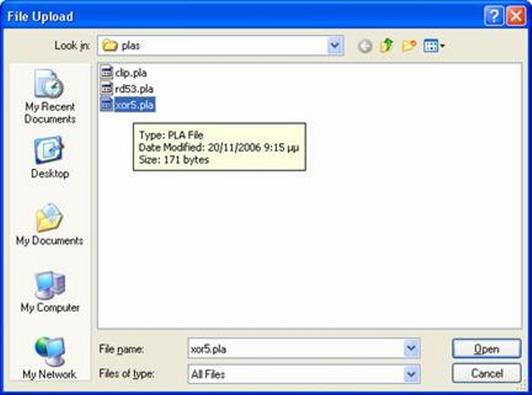This screenshot has height=395, width=532.
Task: Open My Computer in places bar
Action: click(x=49, y=292)
